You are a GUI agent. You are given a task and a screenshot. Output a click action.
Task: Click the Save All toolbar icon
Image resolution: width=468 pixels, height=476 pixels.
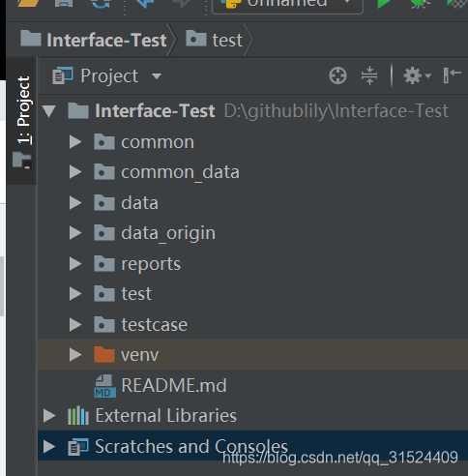(x=64, y=4)
